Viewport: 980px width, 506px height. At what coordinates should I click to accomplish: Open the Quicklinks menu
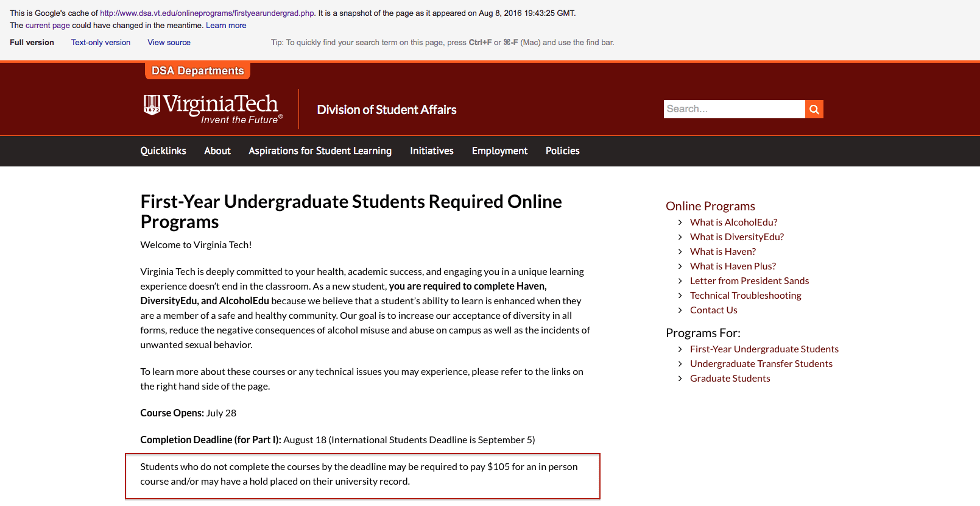click(163, 151)
